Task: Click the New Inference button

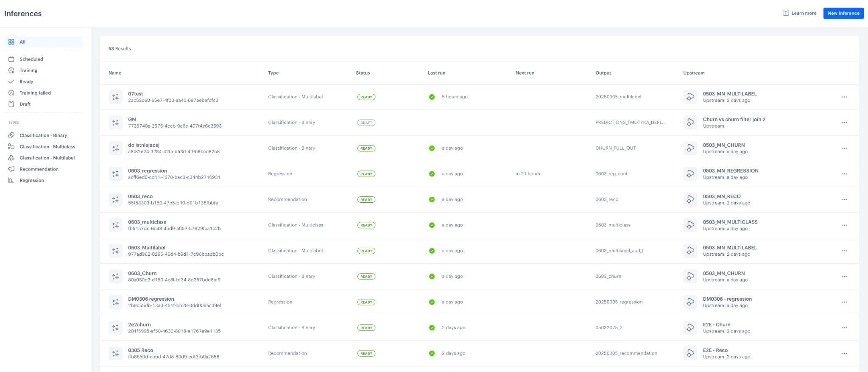Action: pos(843,13)
